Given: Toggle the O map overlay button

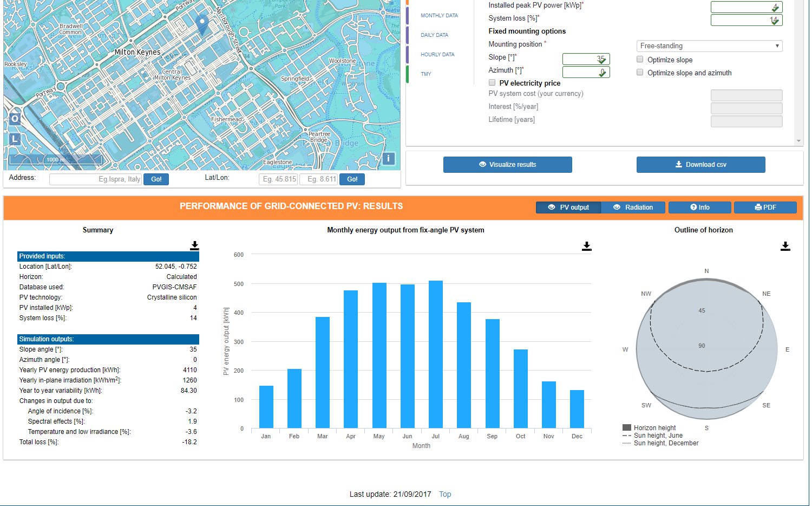Looking at the screenshot, I should pyautogui.click(x=15, y=119).
